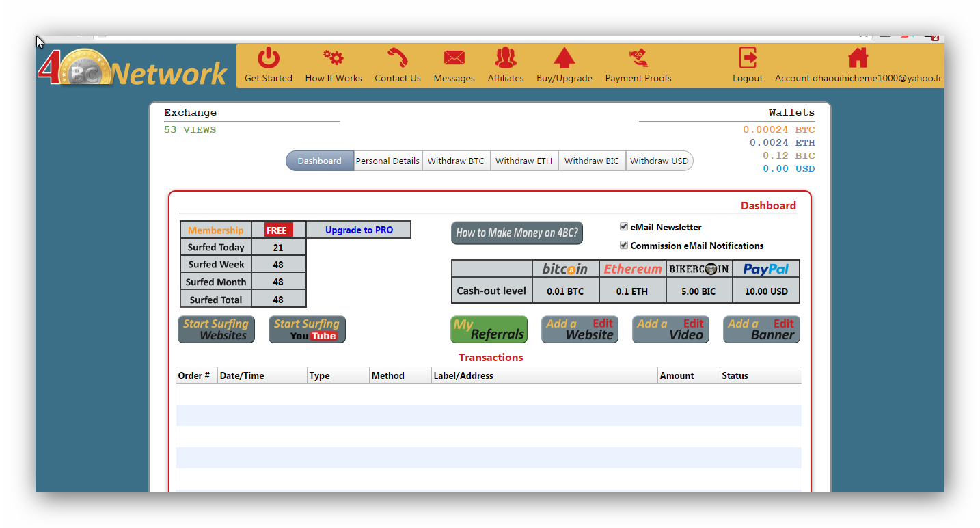Open My Referrals button
Image resolution: width=980 pixels, height=528 pixels.
pos(489,329)
